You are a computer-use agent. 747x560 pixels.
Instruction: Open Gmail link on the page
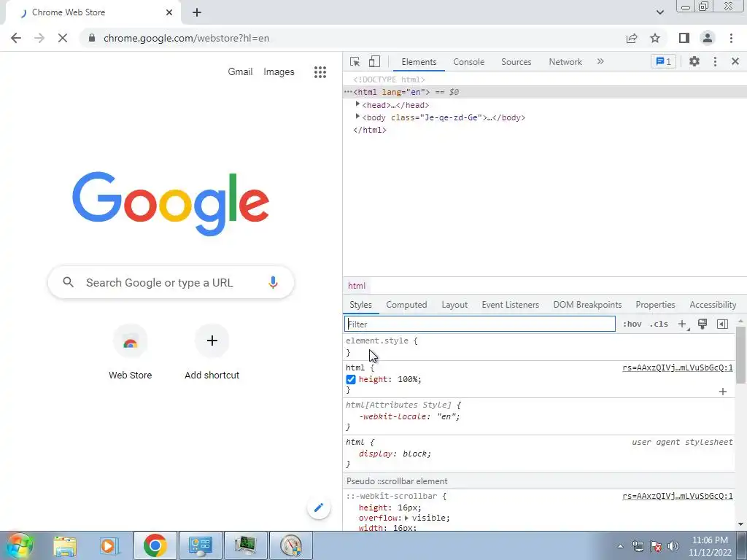240,72
